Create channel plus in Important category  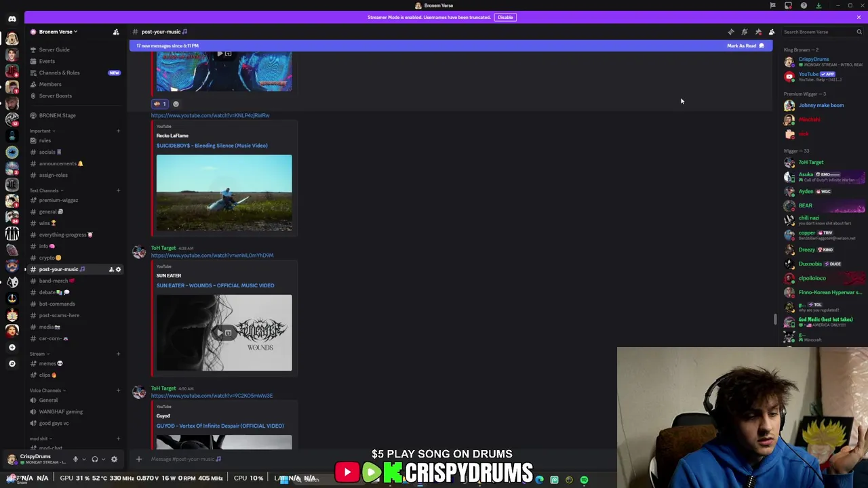click(118, 131)
